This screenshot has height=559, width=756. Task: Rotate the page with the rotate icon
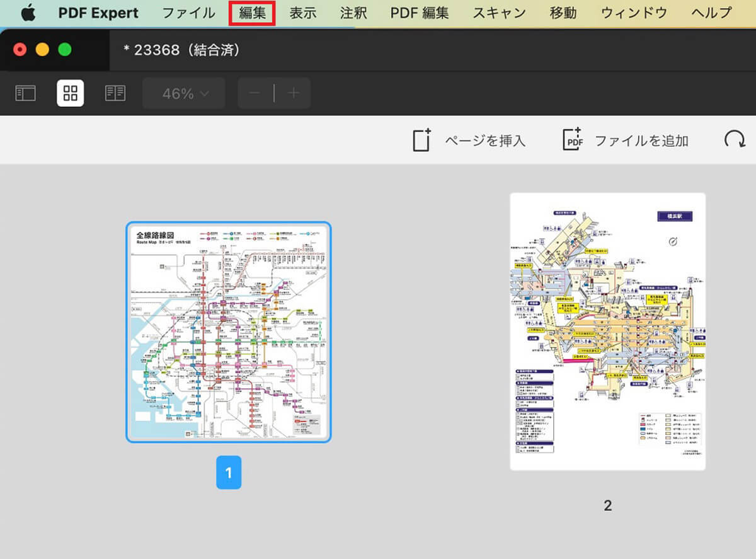pos(734,140)
